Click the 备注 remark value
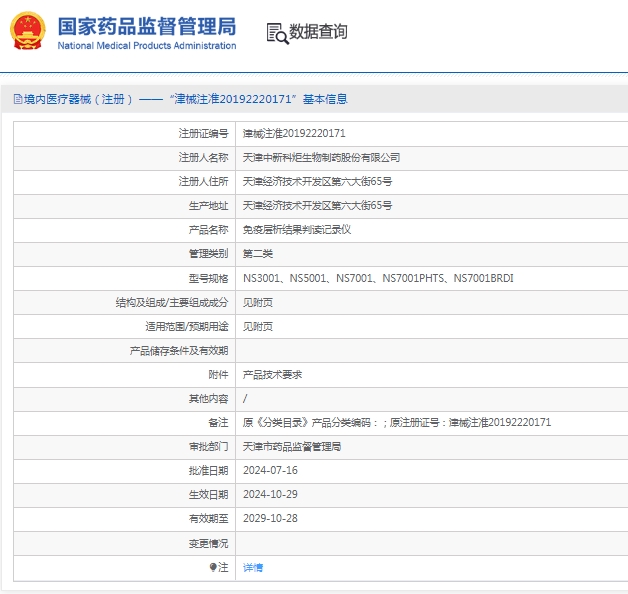The width and height of the screenshot is (628, 594). [397, 423]
